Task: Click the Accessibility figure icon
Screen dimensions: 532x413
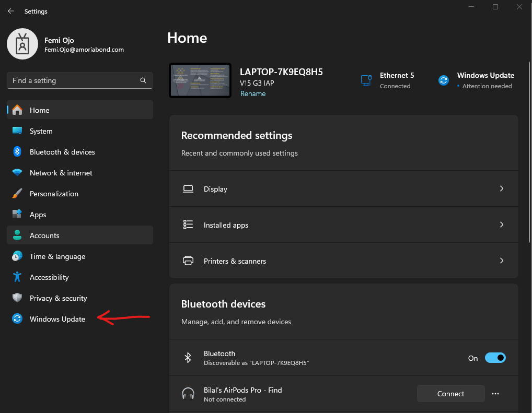Action: click(17, 277)
